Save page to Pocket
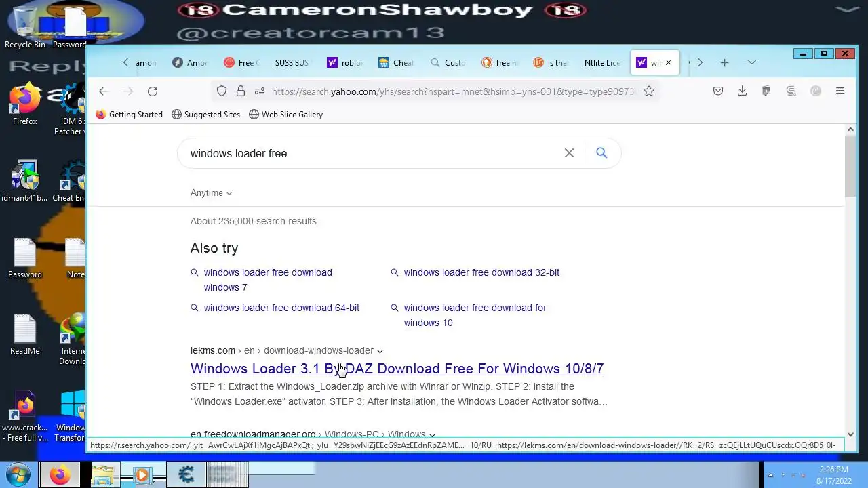This screenshot has width=868, height=488. [718, 91]
